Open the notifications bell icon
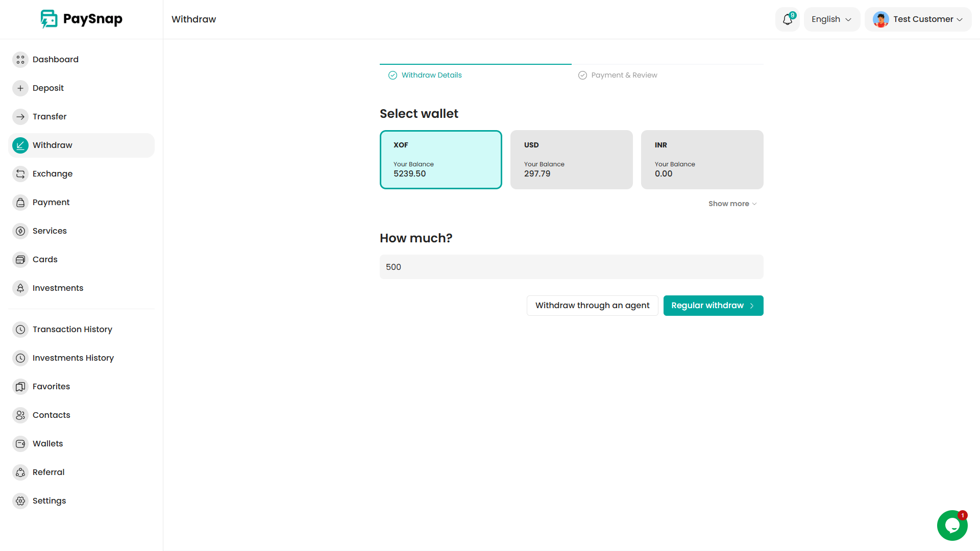Viewport: 980px width, 551px height. [x=787, y=19]
